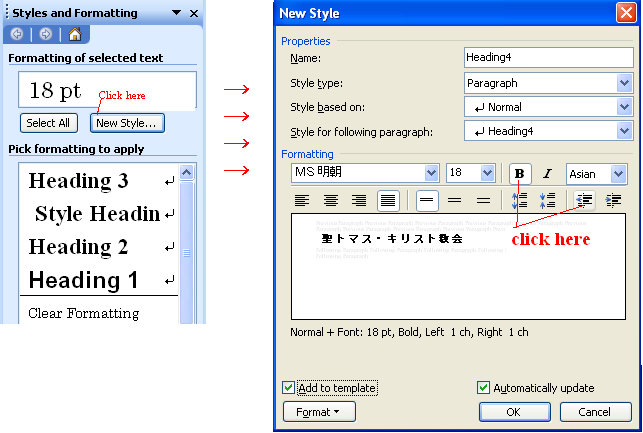Uncheck Add to template checkbox
The height and width of the screenshot is (433, 643).
[289, 388]
